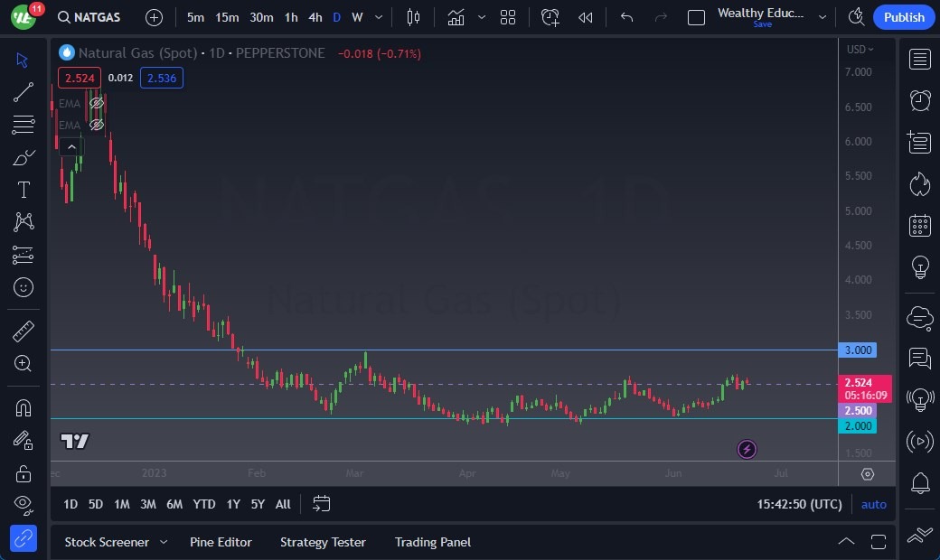Open the candlestick chart type selector
Screen dimensions: 940x560
[x=413, y=17]
